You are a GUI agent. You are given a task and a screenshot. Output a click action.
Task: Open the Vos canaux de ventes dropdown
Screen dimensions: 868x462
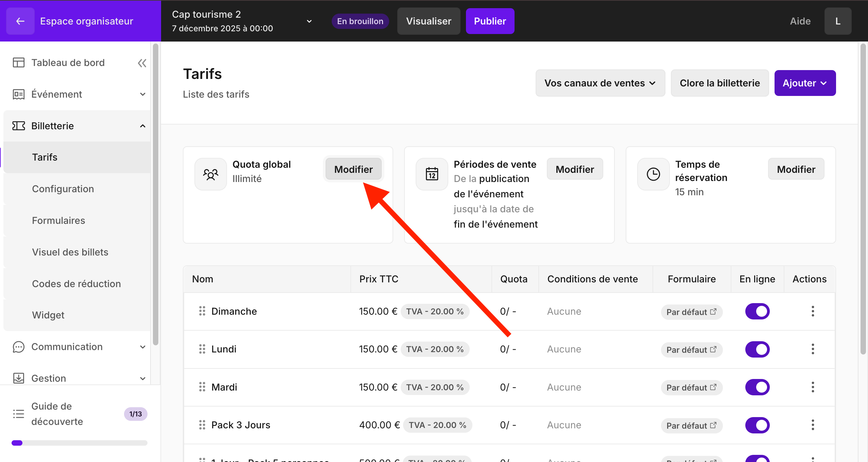click(600, 83)
